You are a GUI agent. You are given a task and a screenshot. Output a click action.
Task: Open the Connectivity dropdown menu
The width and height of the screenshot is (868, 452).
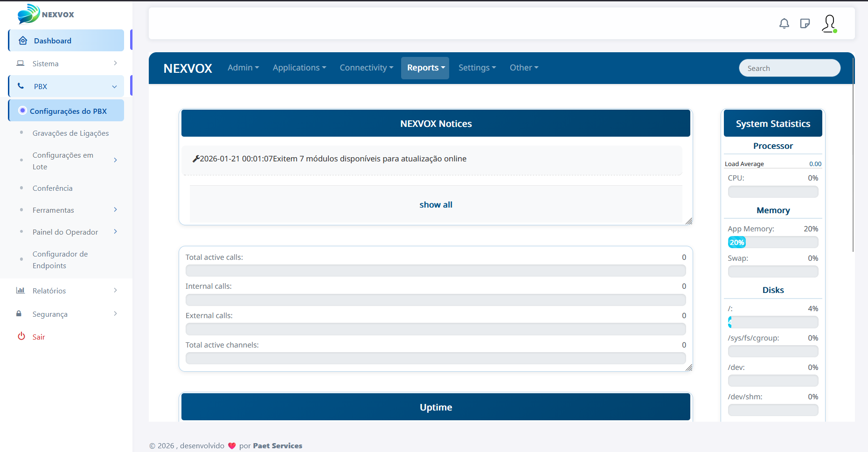367,68
